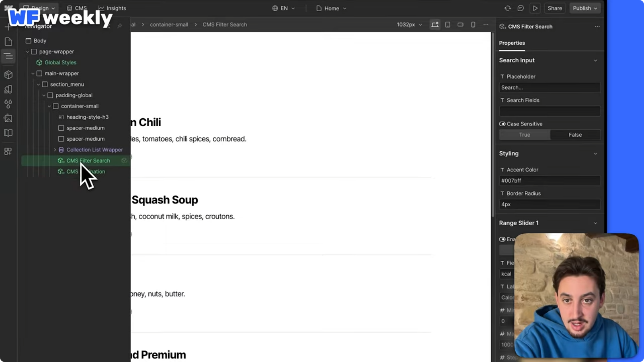
Task: Click the Preview play icon
Action: click(x=535, y=8)
